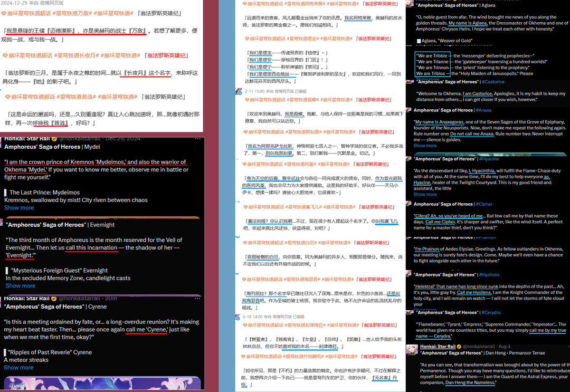Click the Aug 4 date on Dan Heng tweet
This screenshot has height=392, width=570.
(x=504, y=347)
